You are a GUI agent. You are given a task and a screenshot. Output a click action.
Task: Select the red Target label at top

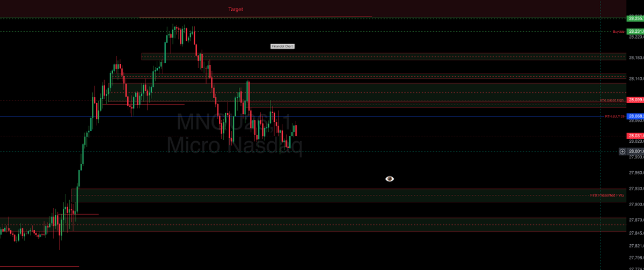pos(236,10)
